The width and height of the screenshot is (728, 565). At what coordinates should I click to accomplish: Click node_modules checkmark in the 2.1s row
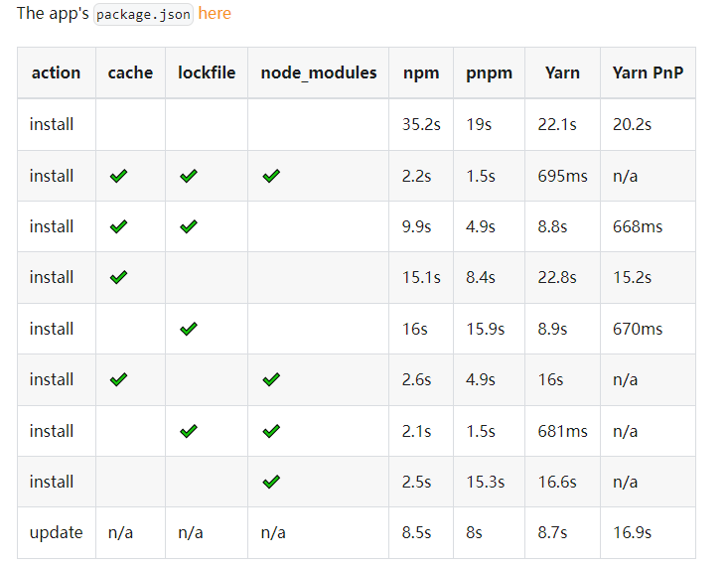coord(271,431)
